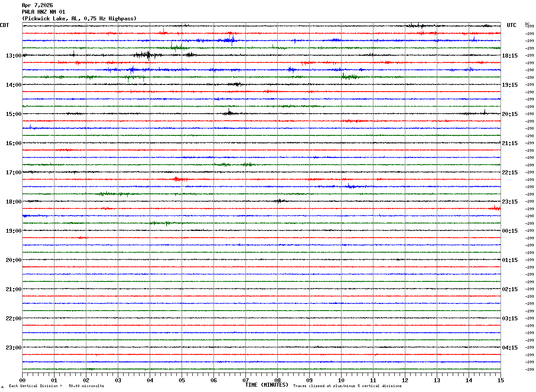This screenshot has width=536, height=392.
Task: Click the red burst at end of 18:00 hour
Action: pyautogui.click(x=495, y=208)
